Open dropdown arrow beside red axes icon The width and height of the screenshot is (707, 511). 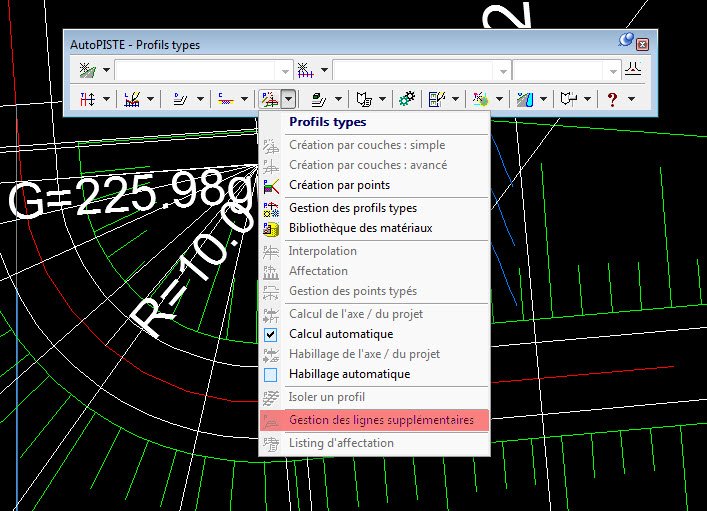tap(106, 99)
